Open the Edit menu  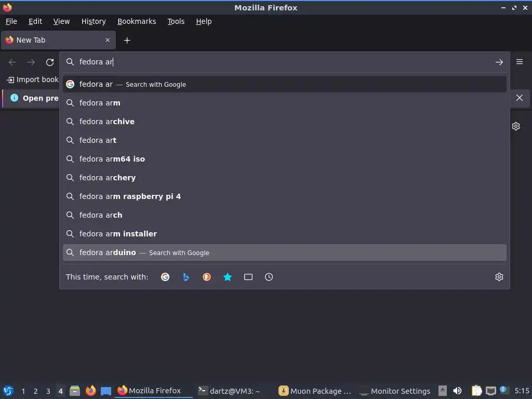(35, 21)
